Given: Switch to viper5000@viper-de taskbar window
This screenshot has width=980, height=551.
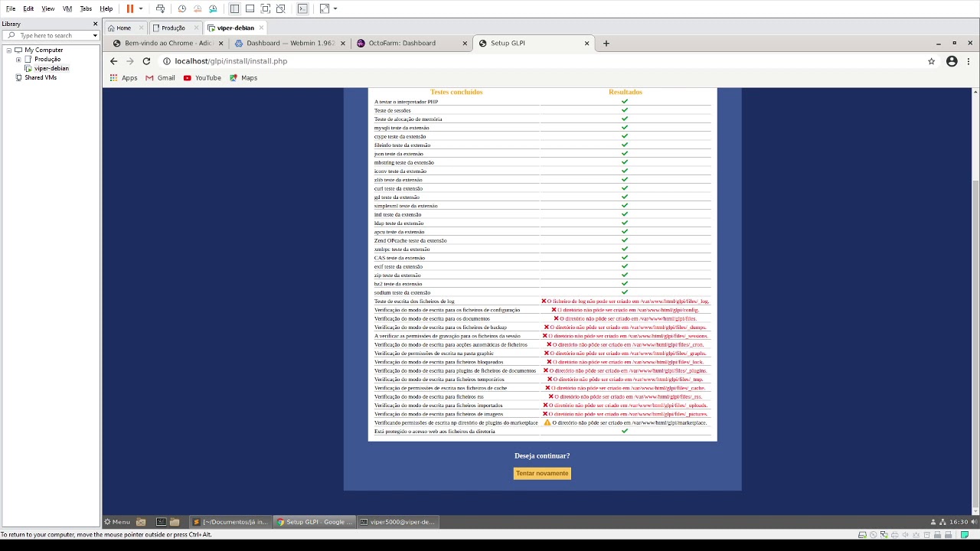Looking at the screenshot, I should pyautogui.click(x=398, y=522).
